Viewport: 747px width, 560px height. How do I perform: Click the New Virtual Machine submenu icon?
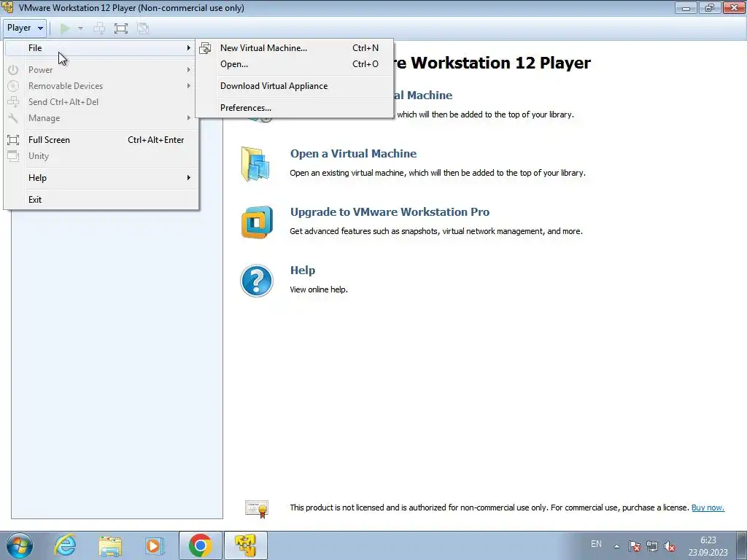[x=205, y=48]
